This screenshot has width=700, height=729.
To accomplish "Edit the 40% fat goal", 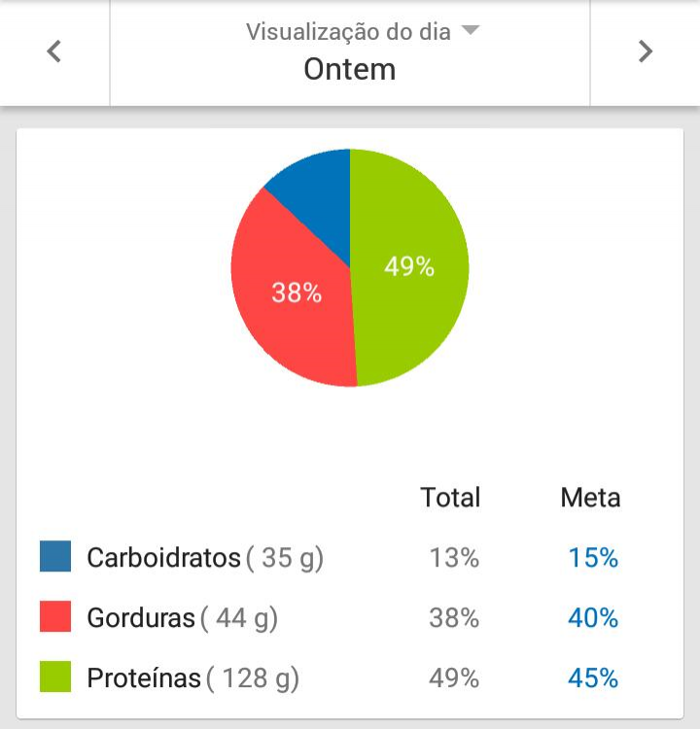I will tap(593, 618).
